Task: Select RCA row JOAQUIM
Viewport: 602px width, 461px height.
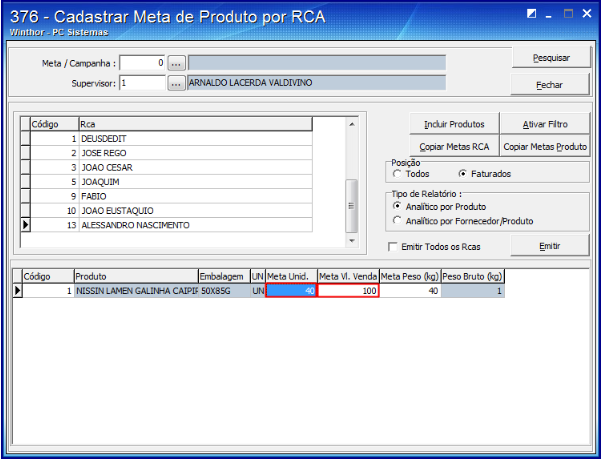Action: pyautogui.click(x=167, y=182)
